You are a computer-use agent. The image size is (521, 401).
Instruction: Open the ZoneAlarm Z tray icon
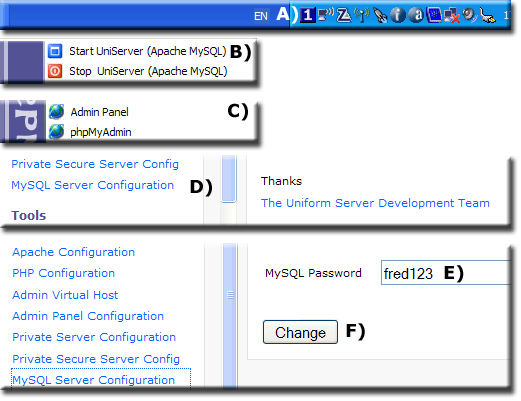344,15
